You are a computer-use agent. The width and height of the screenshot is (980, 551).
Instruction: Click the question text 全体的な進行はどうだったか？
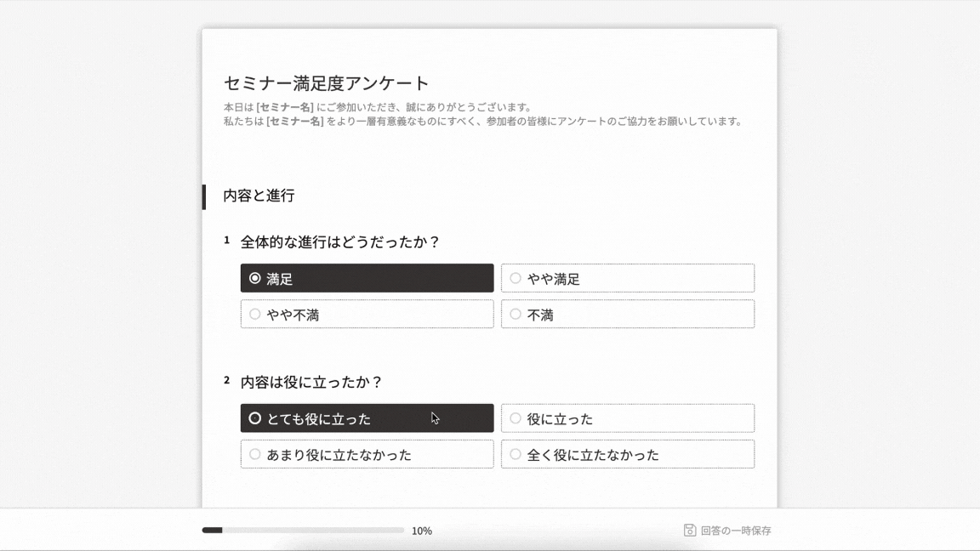(340, 242)
